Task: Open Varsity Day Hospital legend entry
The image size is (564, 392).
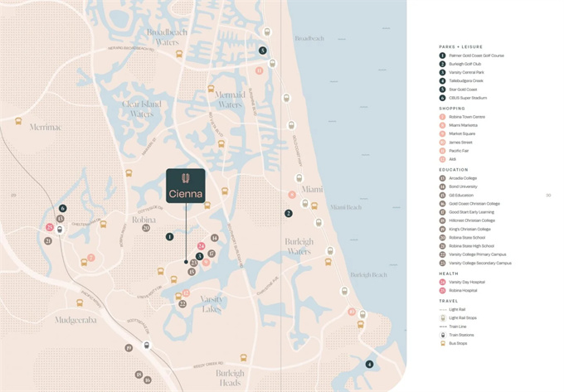Action: pyautogui.click(x=466, y=282)
